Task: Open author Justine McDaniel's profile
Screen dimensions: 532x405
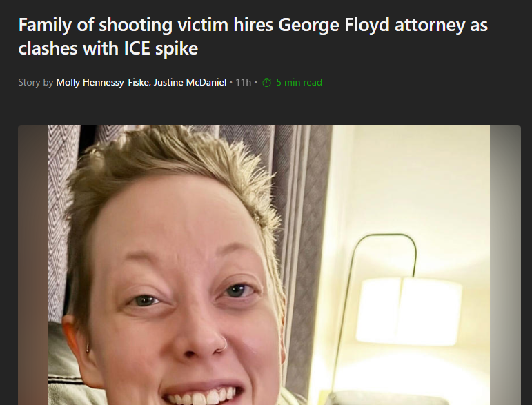Action: point(190,82)
